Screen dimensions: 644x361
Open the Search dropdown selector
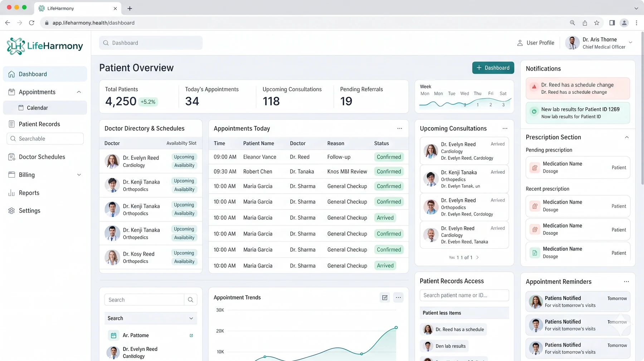(151, 318)
